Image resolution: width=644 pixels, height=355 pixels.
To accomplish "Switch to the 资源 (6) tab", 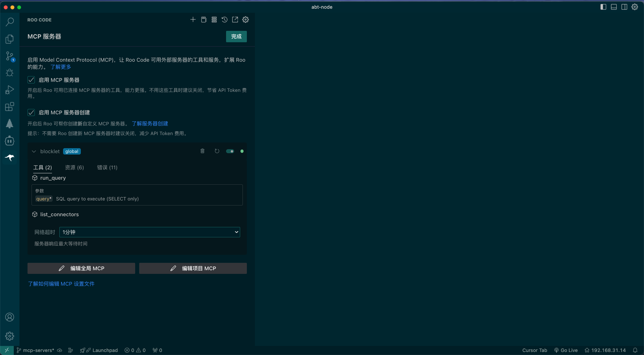I will [x=74, y=168].
